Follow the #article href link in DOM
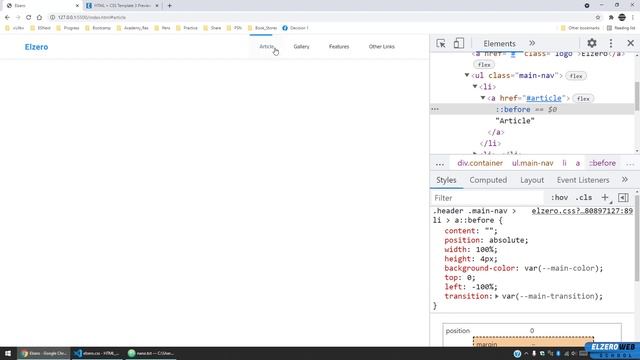 543,98
